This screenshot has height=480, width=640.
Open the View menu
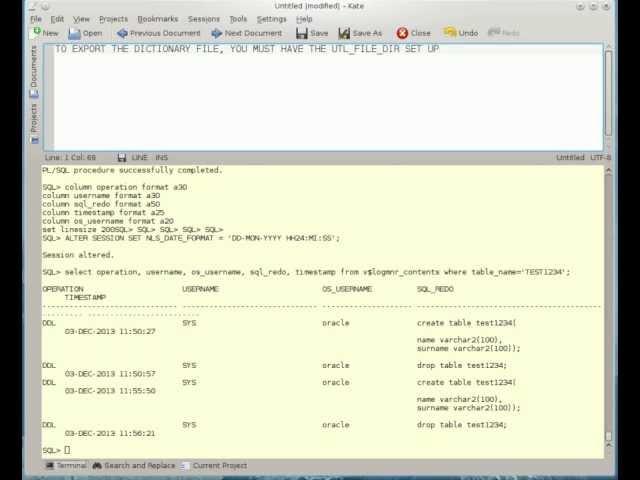(81, 19)
